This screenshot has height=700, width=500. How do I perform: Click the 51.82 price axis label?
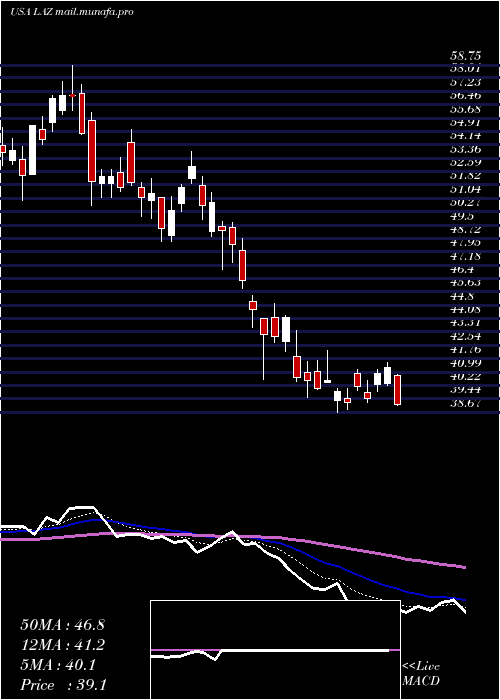tap(465, 176)
